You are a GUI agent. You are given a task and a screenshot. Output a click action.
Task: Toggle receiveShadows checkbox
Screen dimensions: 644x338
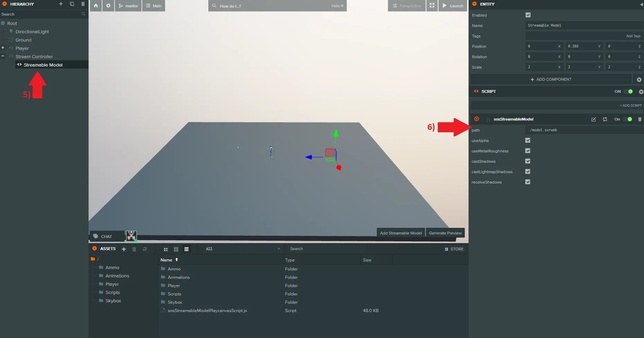click(528, 182)
